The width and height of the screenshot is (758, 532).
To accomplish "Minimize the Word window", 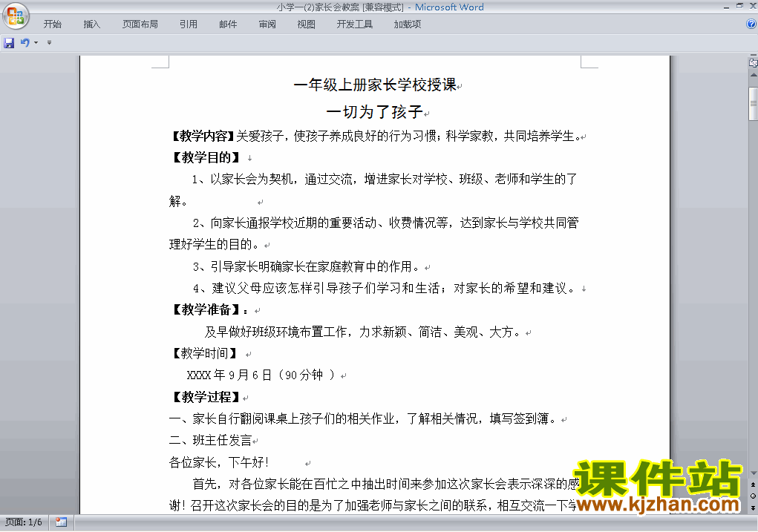I will pos(726,7).
